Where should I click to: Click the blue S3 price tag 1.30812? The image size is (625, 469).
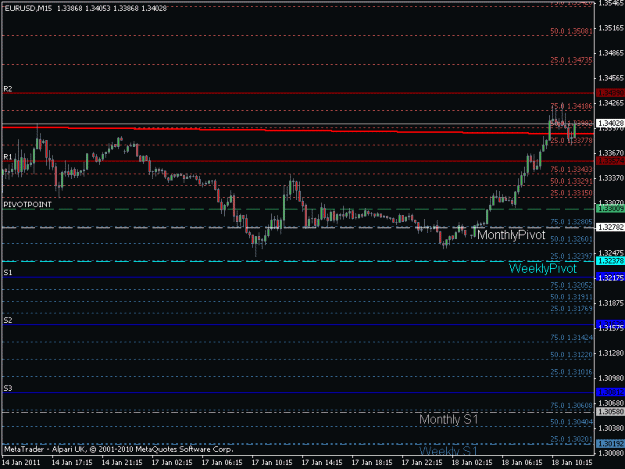coord(610,392)
